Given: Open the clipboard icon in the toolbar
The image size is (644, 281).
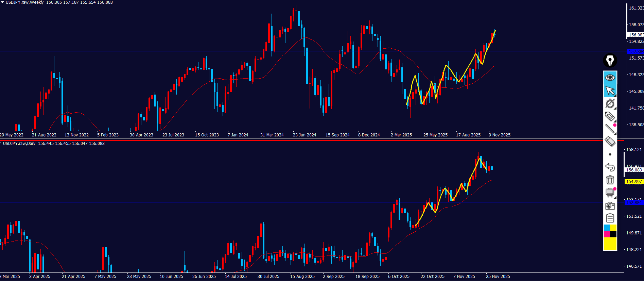Looking at the screenshot, I should [610, 218].
